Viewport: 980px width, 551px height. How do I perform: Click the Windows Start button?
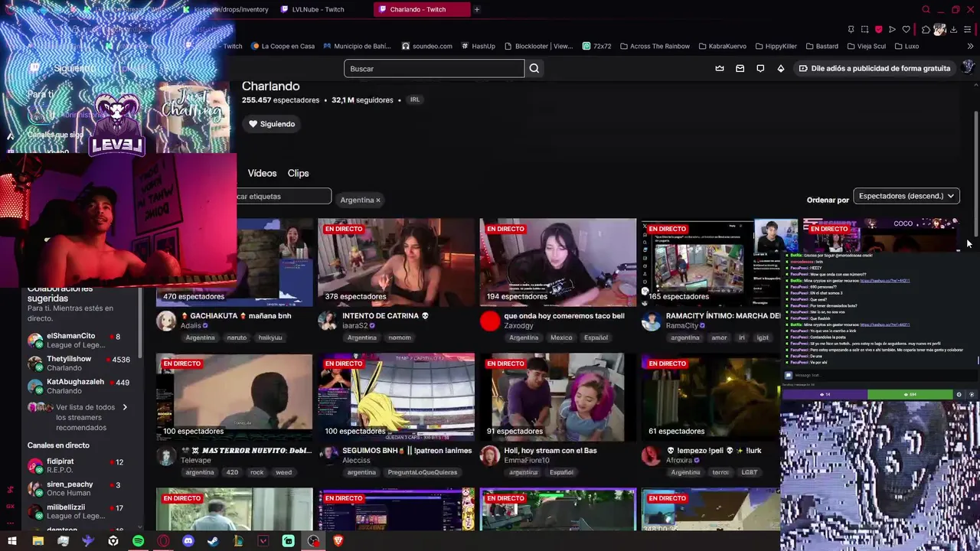pyautogui.click(x=12, y=541)
